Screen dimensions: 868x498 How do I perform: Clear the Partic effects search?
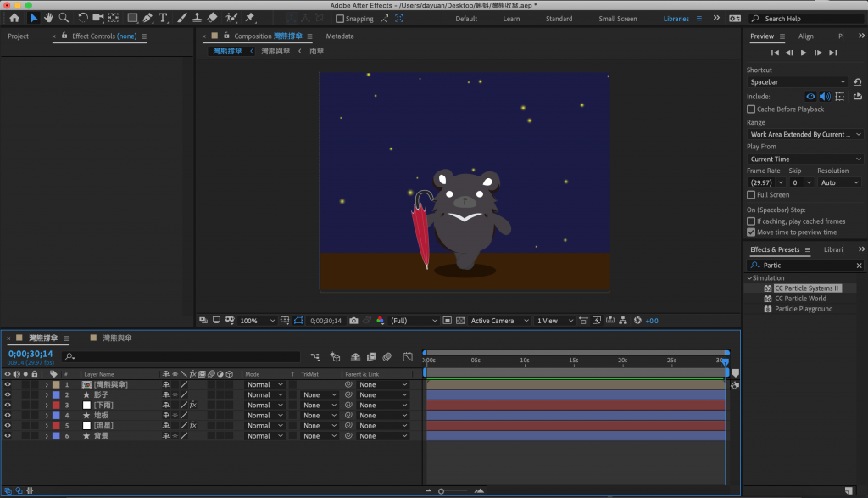pyautogui.click(x=860, y=266)
